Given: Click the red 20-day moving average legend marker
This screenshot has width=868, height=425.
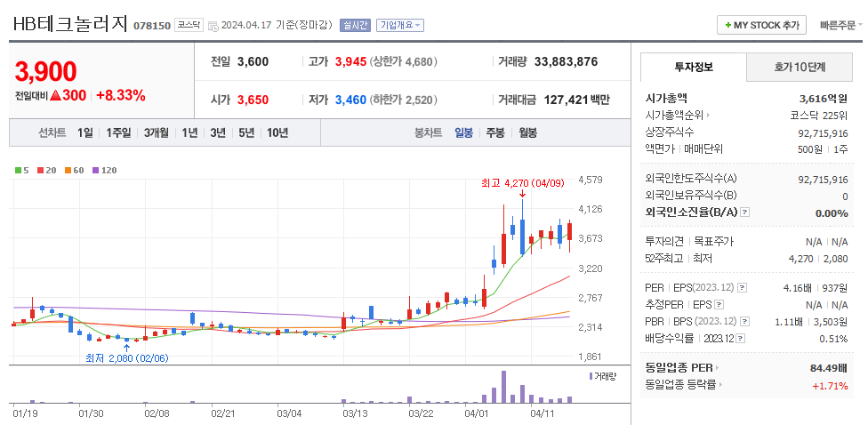Looking at the screenshot, I should coord(40,171).
